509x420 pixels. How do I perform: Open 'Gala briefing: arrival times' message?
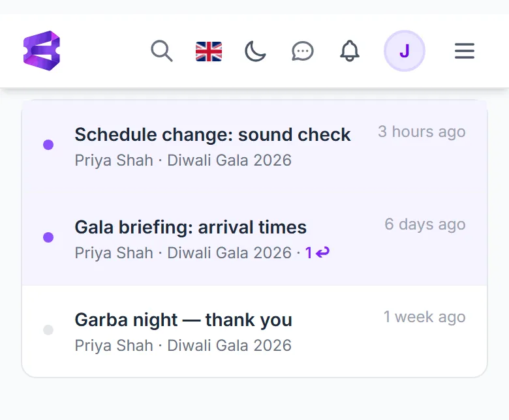pyautogui.click(x=254, y=239)
